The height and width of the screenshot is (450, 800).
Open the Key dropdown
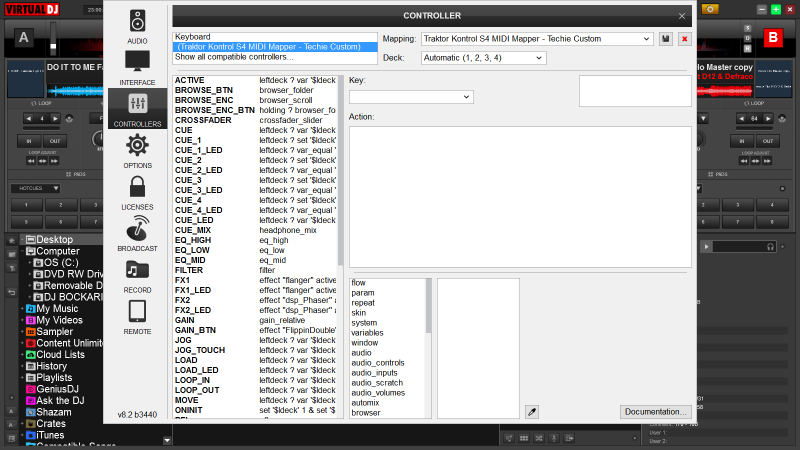point(411,97)
